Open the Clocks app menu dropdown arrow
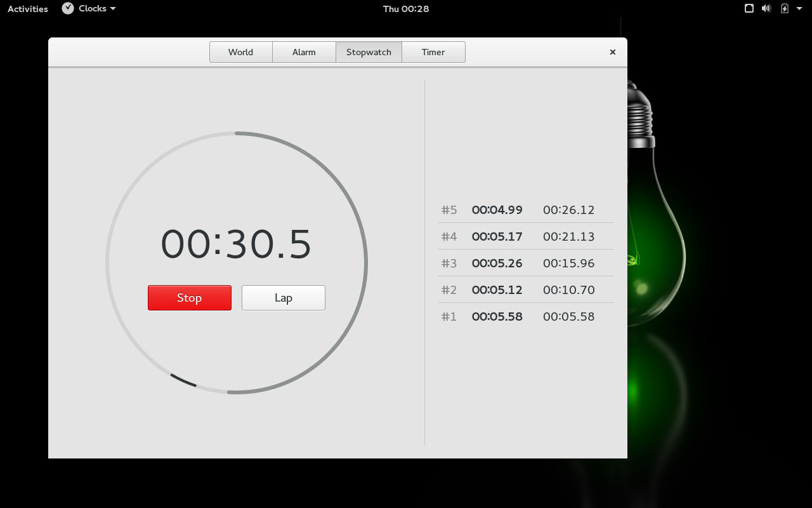The width and height of the screenshot is (812, 508). pyautogui.click(x=113, y=9)
